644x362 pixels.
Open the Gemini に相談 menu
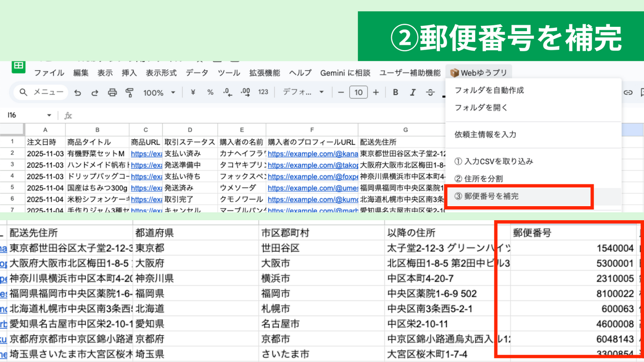[x=345, y=73]
